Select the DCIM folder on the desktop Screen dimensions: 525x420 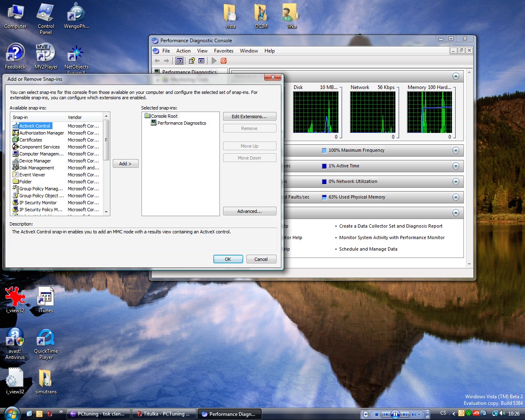(x=261, y=16)
